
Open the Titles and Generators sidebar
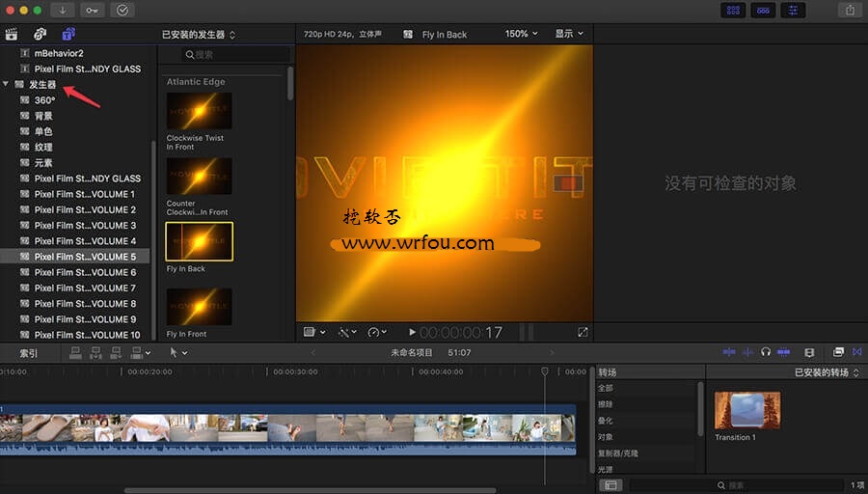point(68,34)
